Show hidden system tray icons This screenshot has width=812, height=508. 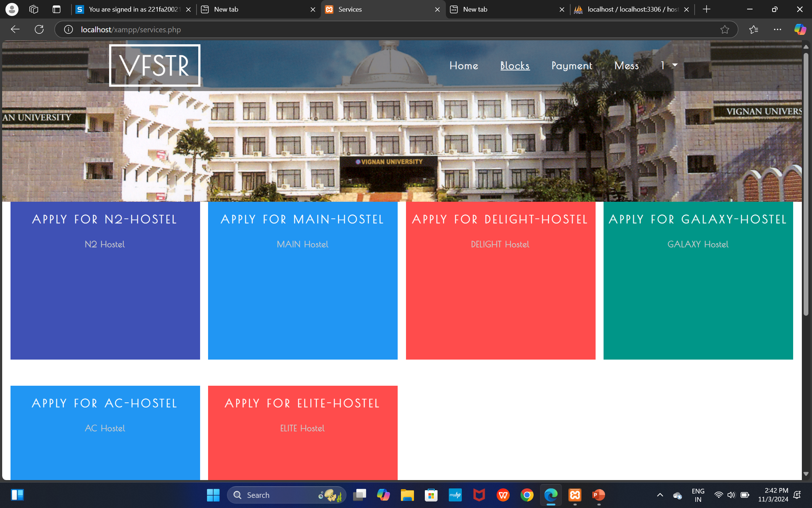660,495
